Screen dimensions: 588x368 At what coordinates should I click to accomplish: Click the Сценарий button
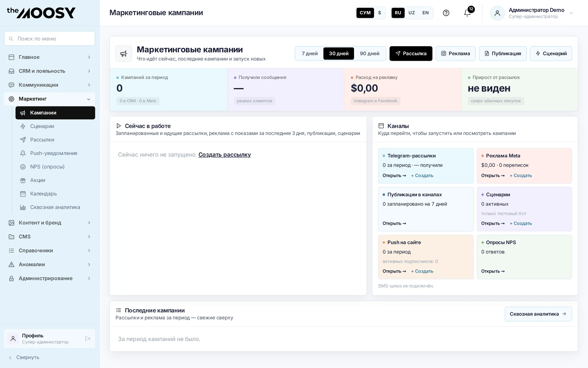[x=551, y=53]
